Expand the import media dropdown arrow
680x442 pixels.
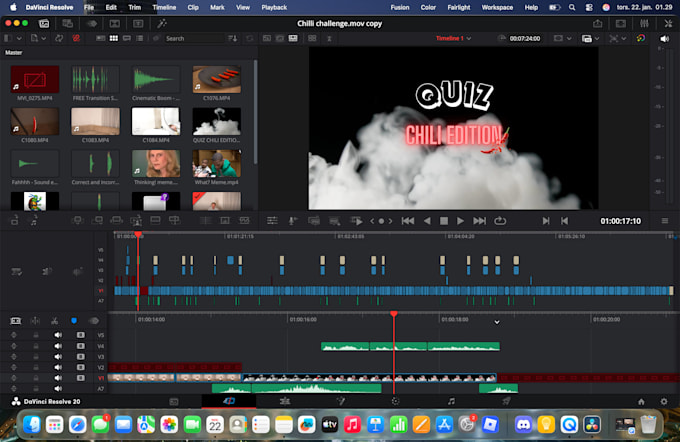pyautogui.click(x=44, y=39)
